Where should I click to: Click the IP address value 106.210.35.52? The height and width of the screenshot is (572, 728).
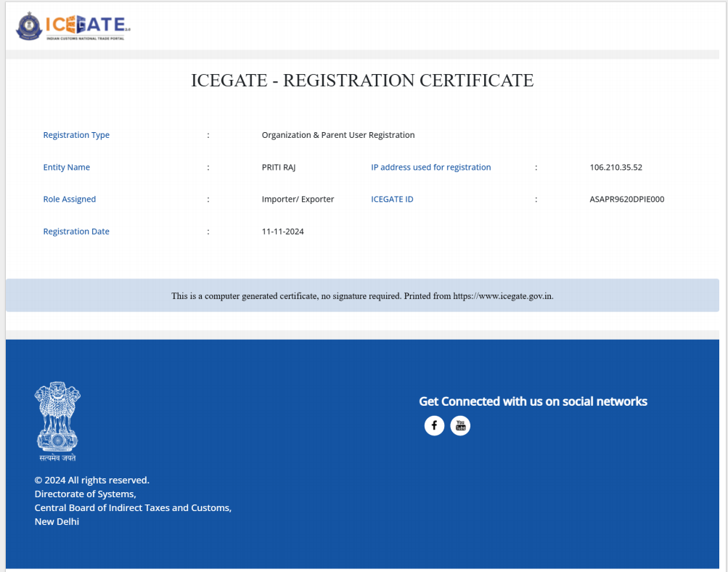pyautogui.click(x=616, y=167)
